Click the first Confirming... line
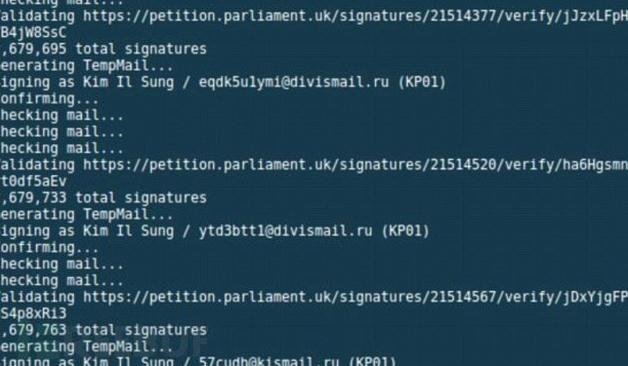 click(49, 99)
